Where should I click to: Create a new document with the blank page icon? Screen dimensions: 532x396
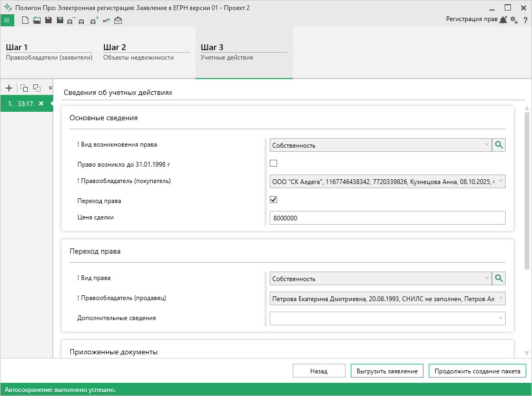pyautogui.click(x=25, y=20)
